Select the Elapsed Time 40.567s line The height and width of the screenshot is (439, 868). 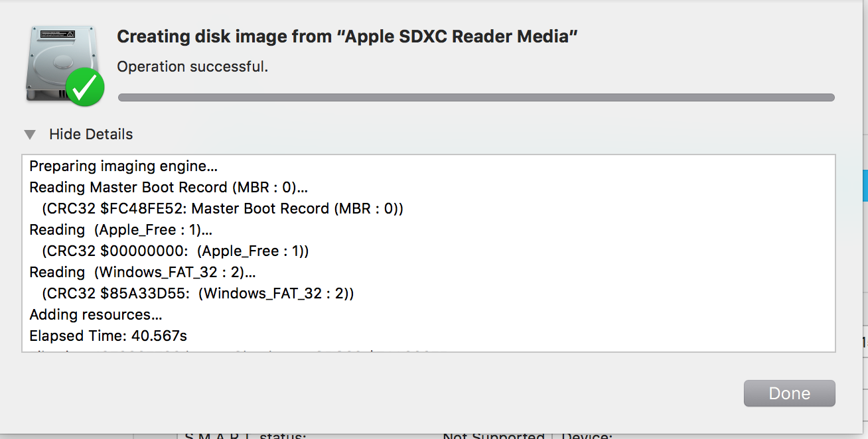tap(108, 336)
